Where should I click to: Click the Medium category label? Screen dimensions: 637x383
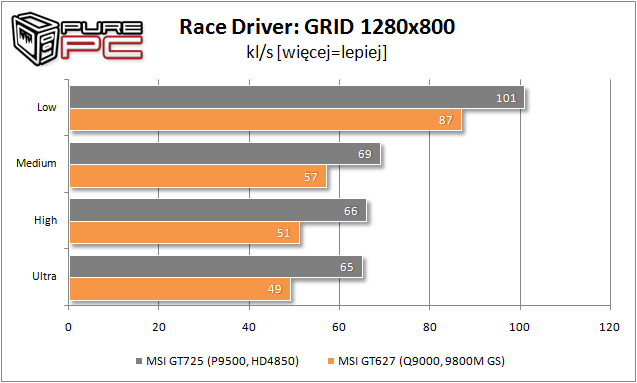tap(36, 163)
